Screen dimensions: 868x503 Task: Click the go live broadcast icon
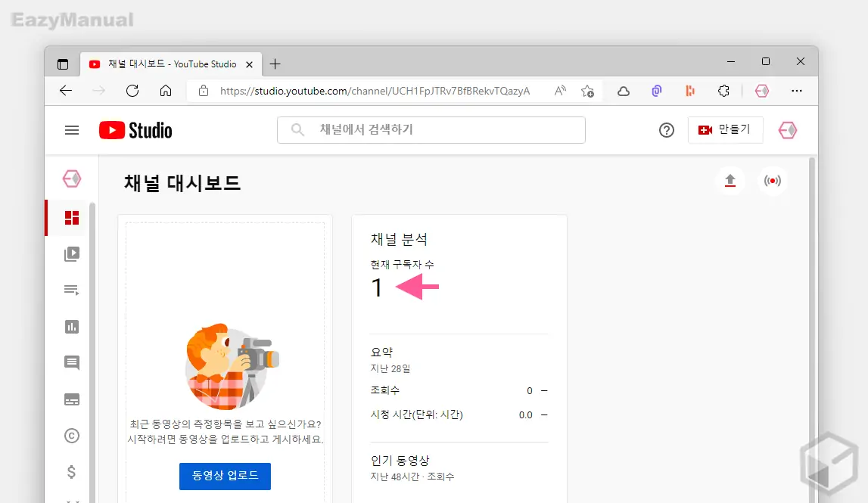(772, 181)
